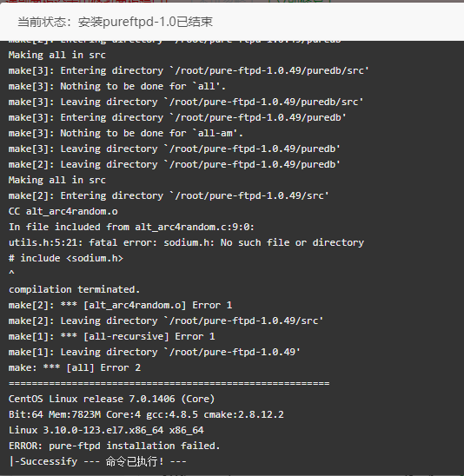Select the '# include <sodium.h>' line
The width and height of the screenshot is (464, 476).
(66, 258)
